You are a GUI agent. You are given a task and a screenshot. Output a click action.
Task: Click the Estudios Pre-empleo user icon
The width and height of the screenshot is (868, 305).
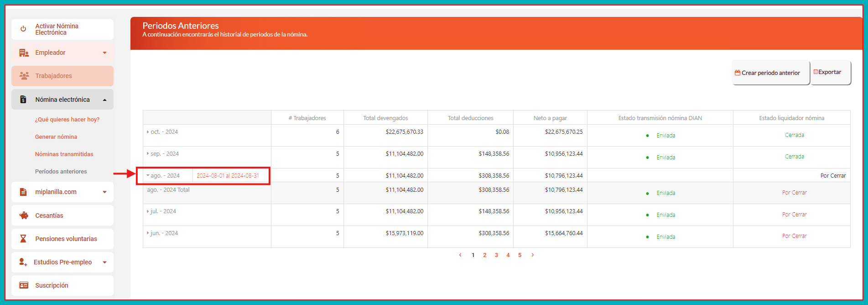(23, 262)
